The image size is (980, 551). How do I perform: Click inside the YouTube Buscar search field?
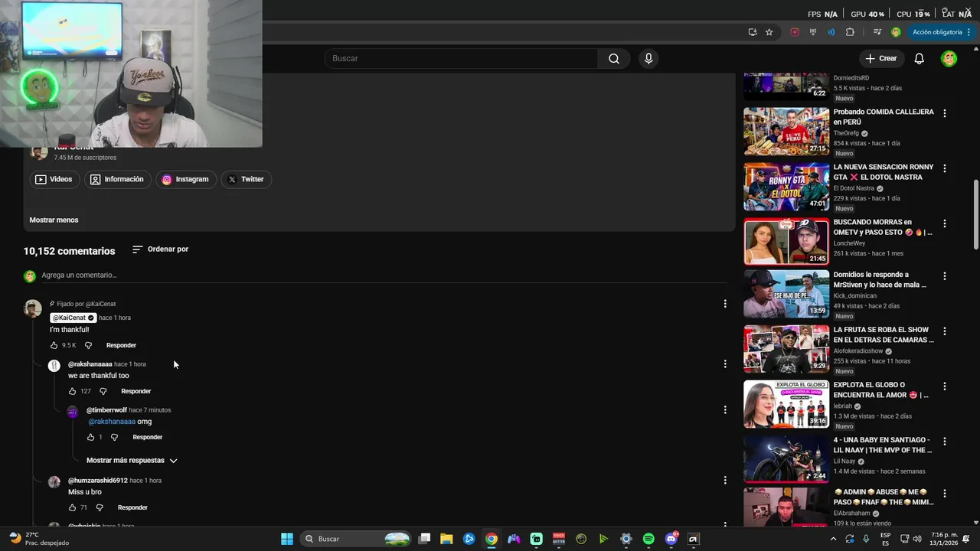[461, 58]
